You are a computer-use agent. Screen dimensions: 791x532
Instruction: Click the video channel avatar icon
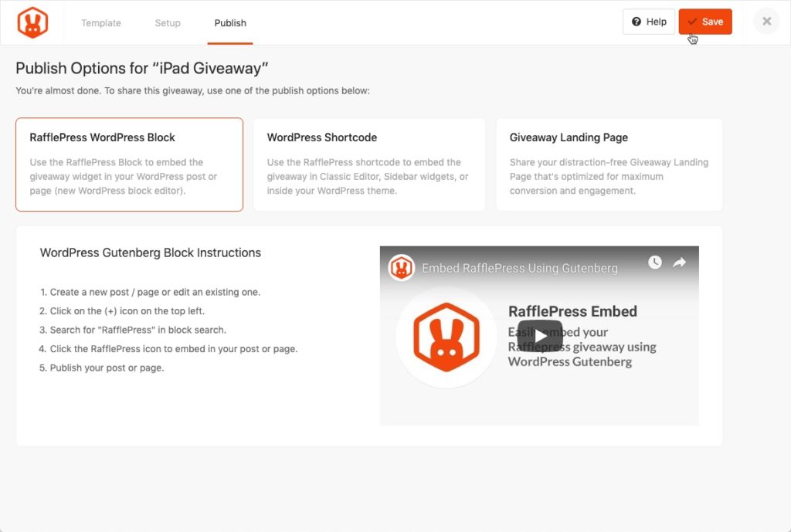pyautogui.click(x=402, y=268)
